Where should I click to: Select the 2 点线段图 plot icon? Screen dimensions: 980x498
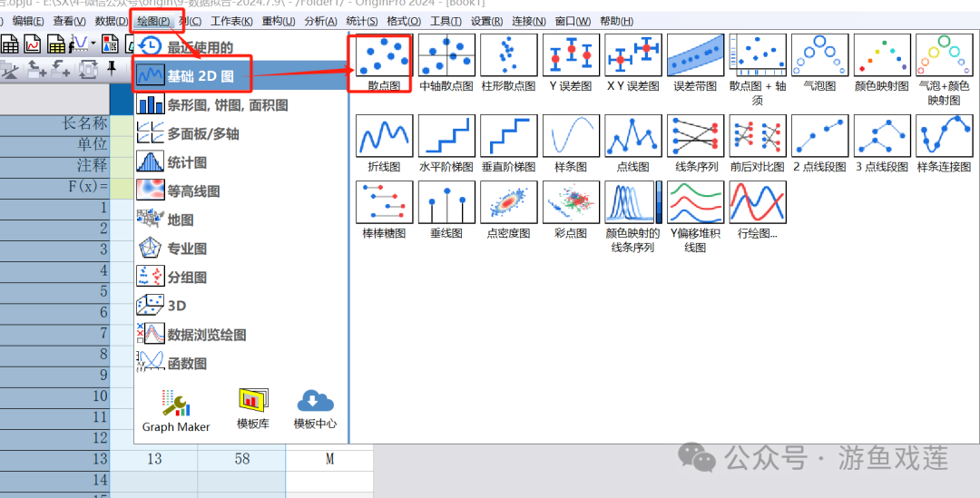coord(819,135)
